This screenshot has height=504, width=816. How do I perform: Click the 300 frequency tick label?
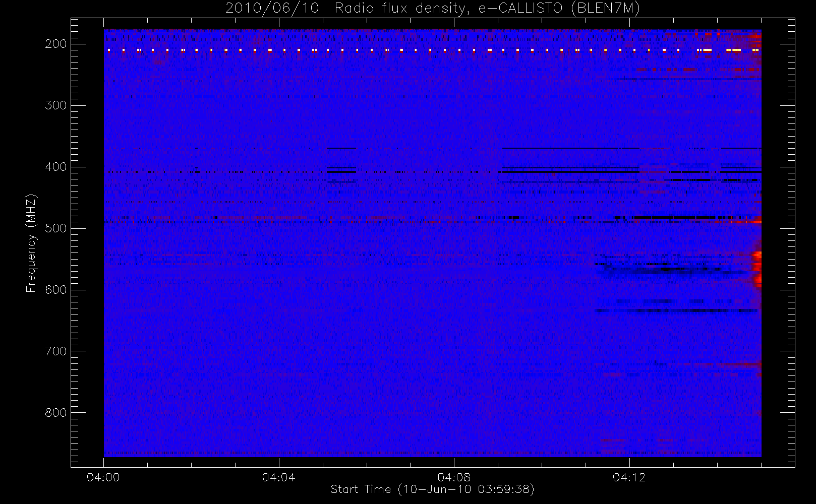pyautogui.click(x=56, y=105)
